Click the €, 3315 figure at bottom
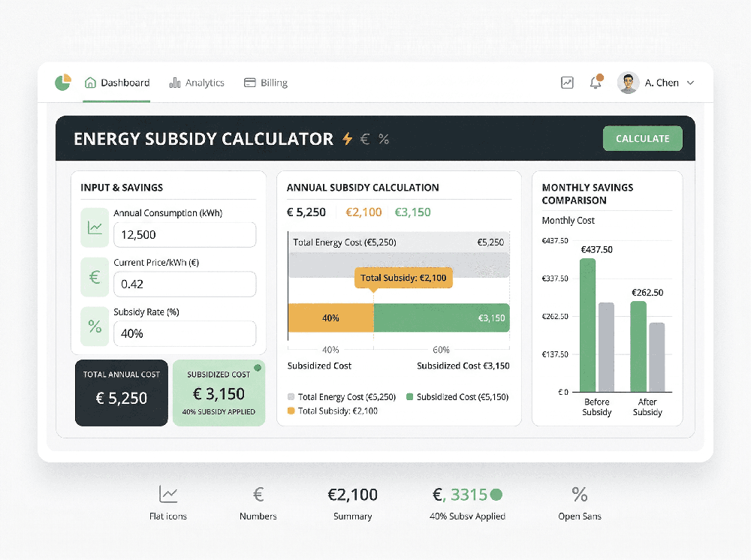The width and height of the screenshot is (751, 560). click(x=460, y=495)
